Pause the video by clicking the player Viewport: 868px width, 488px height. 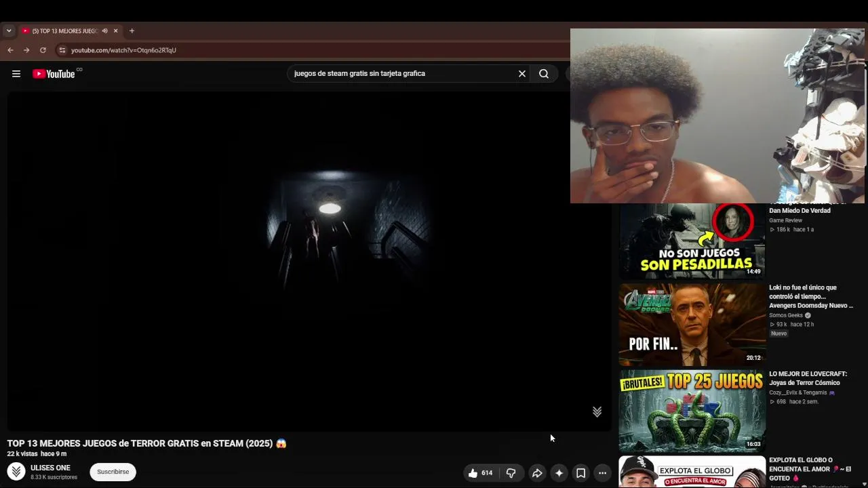(309, 261)
